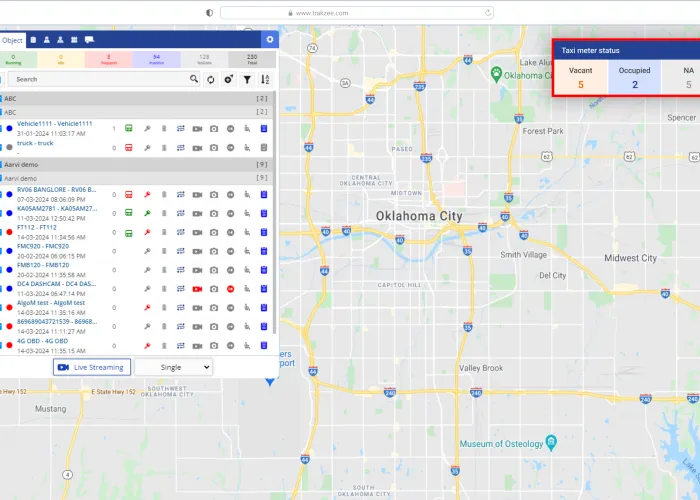The image size is (700, 500).
Task: Click the red video camera icon for DC4 DASHCAM
Action: coord(197,288)
